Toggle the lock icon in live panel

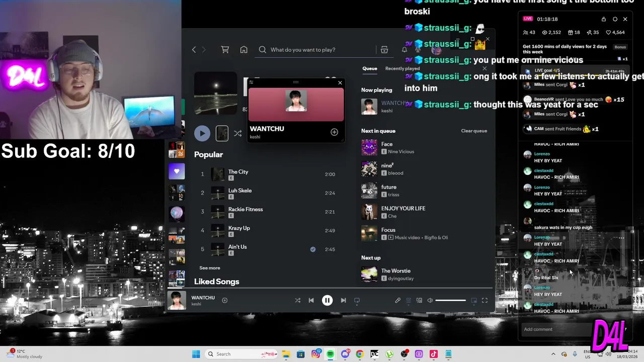point(604,19)
